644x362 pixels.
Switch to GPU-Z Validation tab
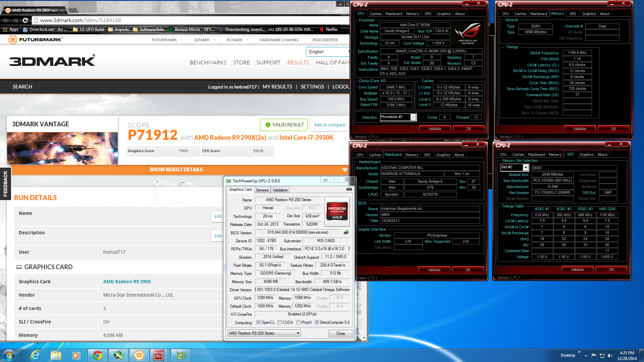point(280,190)
